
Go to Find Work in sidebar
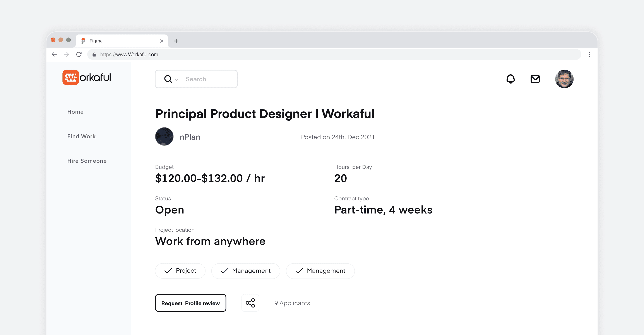[x=81, y=136]
